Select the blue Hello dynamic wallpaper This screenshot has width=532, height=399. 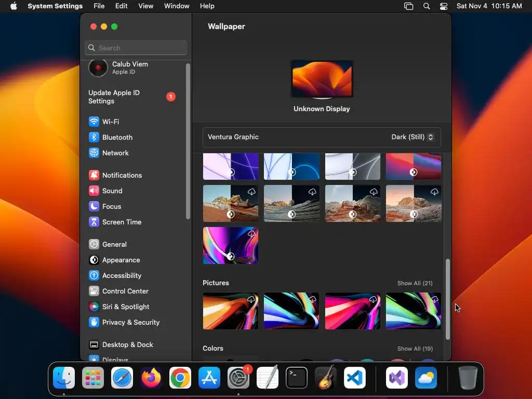(x=291, y=166)
